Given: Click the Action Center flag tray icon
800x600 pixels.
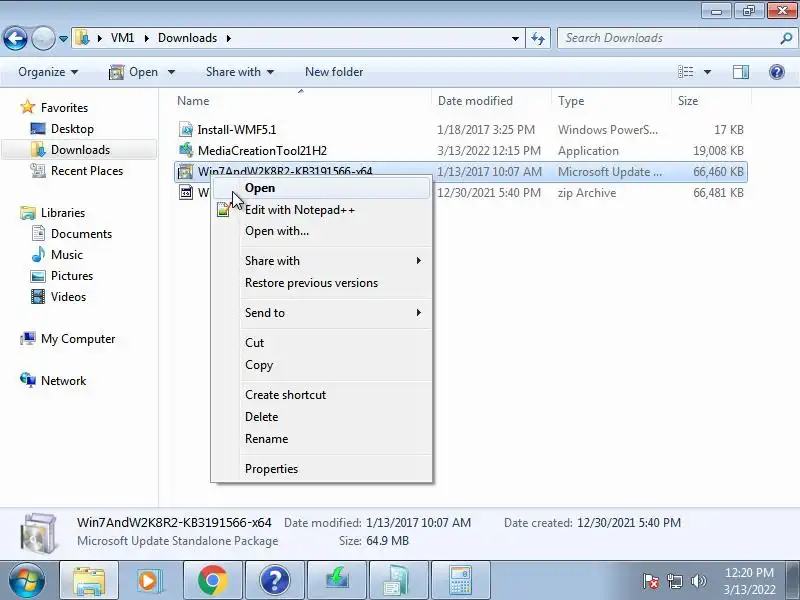Looking at the screenshot, I should coord(651,581).
